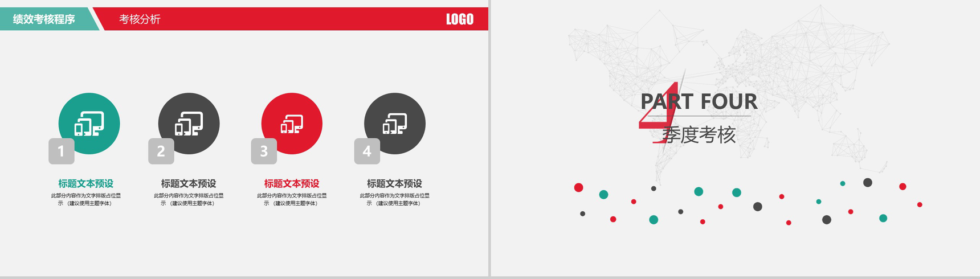Select the teal 绩效考核程序 header tab

tap(44, 19)
